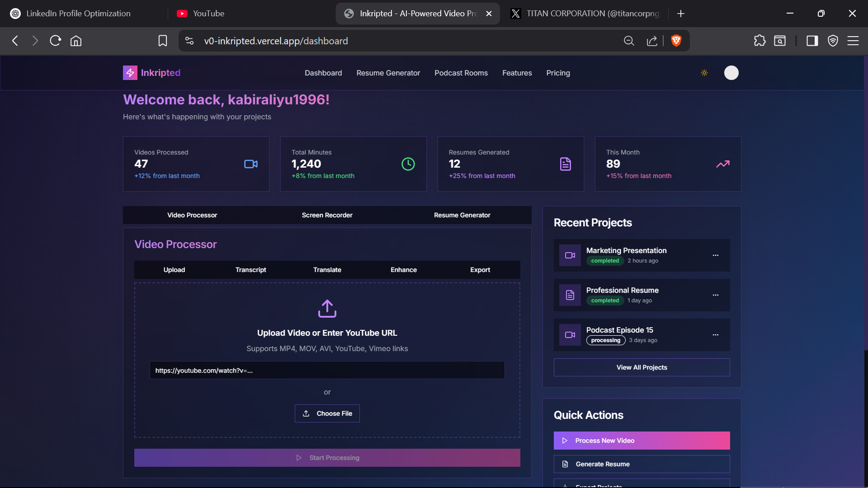
Task: Open the Brave VPN shield icon
Action: [x=833, y=41]
